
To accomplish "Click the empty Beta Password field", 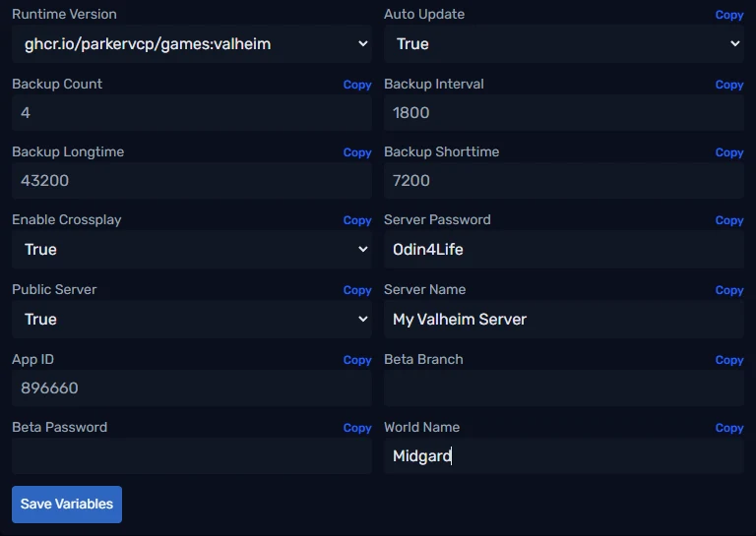I will tap(192, 456).
